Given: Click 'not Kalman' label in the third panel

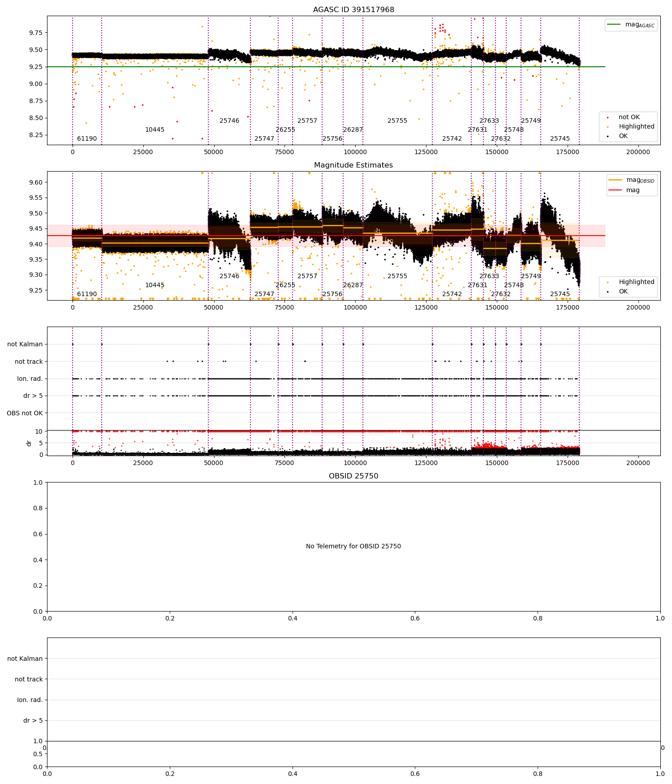Looking at the screenshot, I should tap(25, 345).
